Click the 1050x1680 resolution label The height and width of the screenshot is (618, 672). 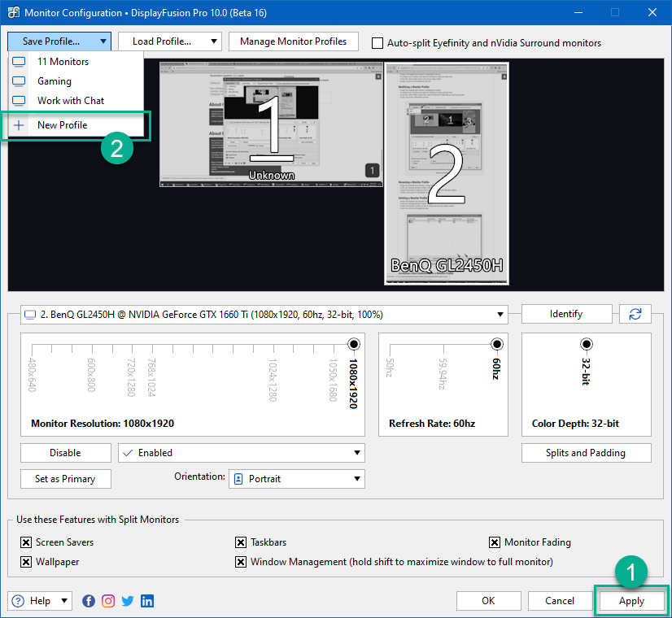333,380
